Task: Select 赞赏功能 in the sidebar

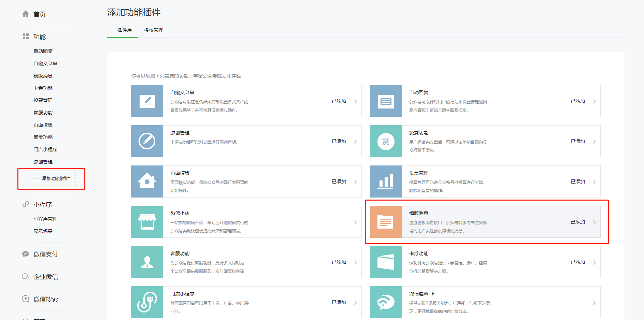Action: click(43, 137)
